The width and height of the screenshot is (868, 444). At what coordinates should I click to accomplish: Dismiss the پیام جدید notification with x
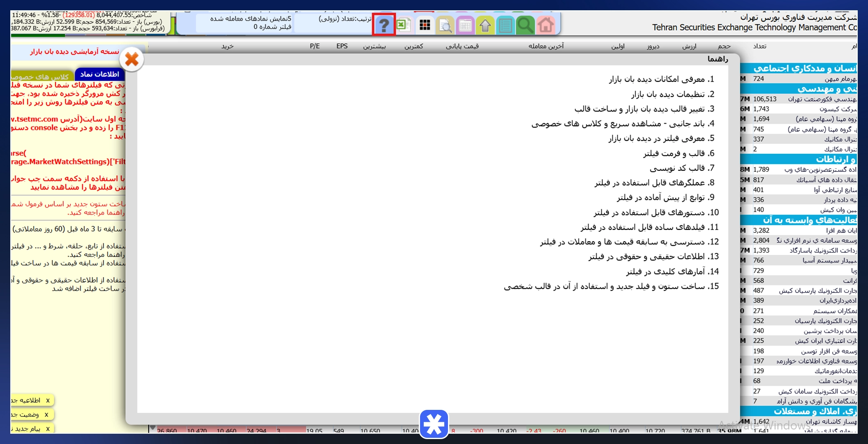click(x=48, y=429)
